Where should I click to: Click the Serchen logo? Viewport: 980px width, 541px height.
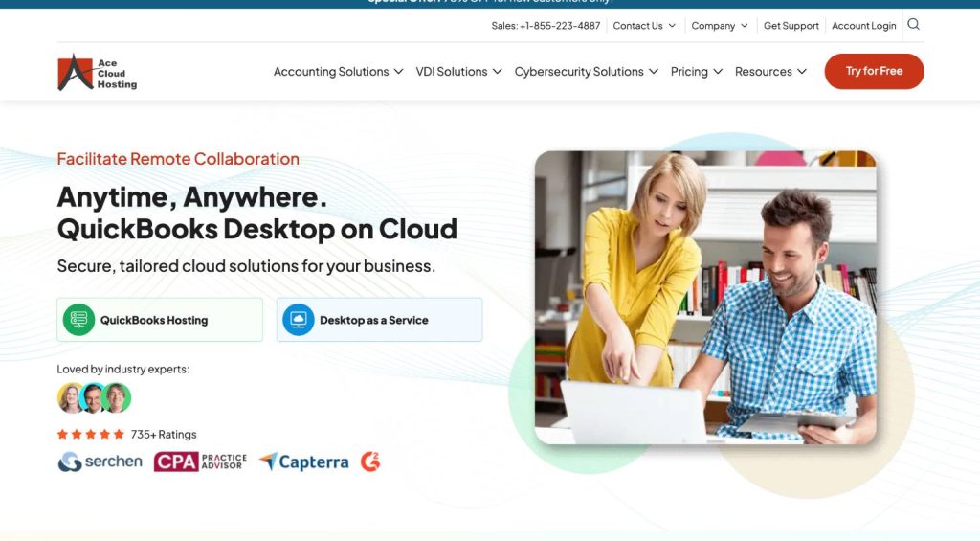tap(100, 462)
